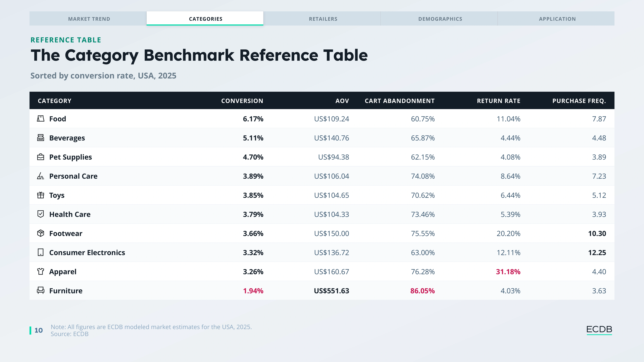Click Consumer Electronics cart abandonment 63.00%
Image resolution: width=644 pixels, height=362 pixels.
[423, 253]
